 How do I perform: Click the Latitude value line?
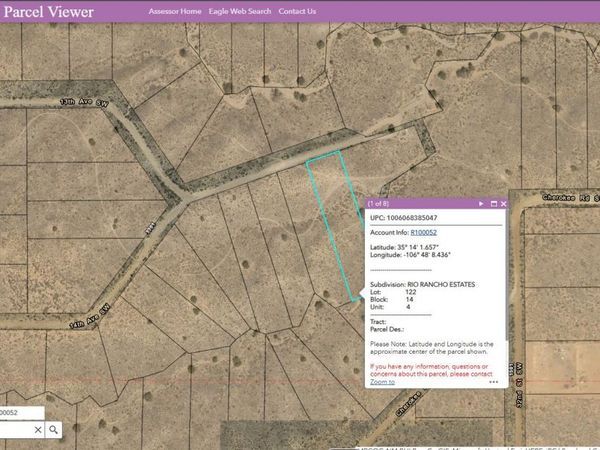[404, 247]
